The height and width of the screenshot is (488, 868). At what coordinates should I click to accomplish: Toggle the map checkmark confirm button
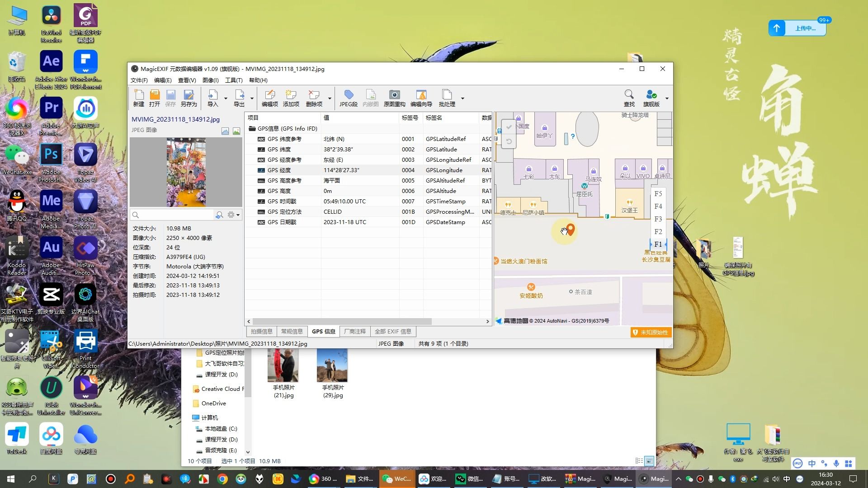[x=509, y=127]
